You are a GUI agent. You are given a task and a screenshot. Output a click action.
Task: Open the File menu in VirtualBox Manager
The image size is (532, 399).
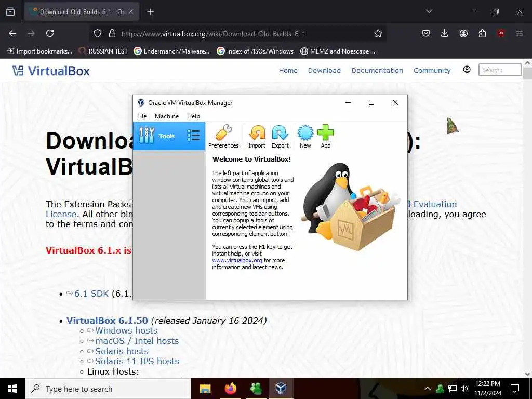(x=142, y=116)
